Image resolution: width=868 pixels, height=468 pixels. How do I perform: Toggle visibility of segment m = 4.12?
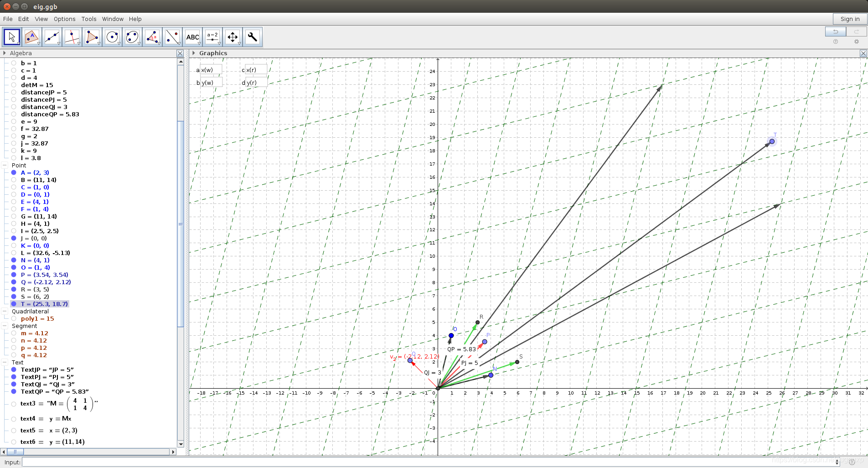tap(14, 333)
